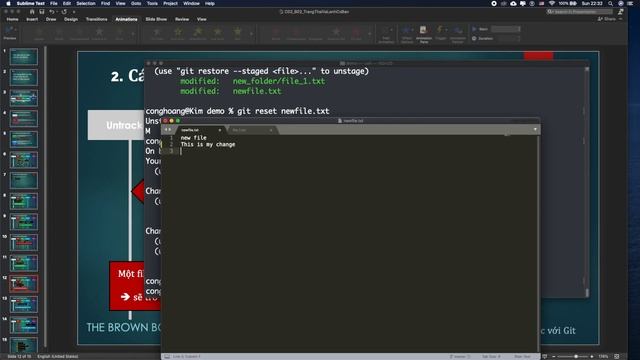Click the PowerPoint zoom slider handle
The image size is (640, 360).
pos(576,356)
